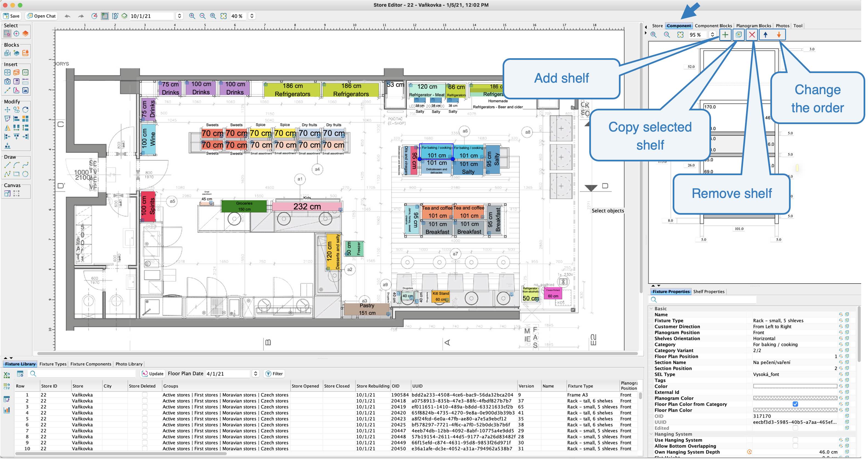Add a shelf with the green plus icon
868x459 pixels.
tap(725, 34)
